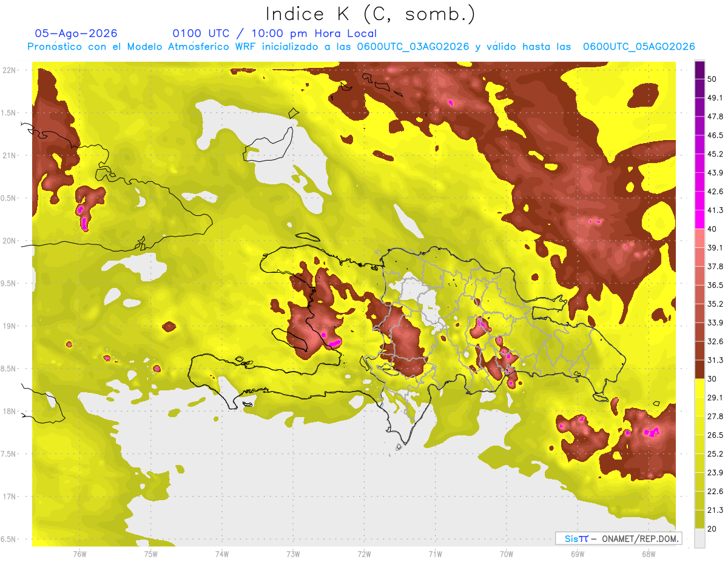Image resolution: width=728 pixels, height=562 pixels.
Task: Click the '20N' latitude label
Action: coord(10,241)
